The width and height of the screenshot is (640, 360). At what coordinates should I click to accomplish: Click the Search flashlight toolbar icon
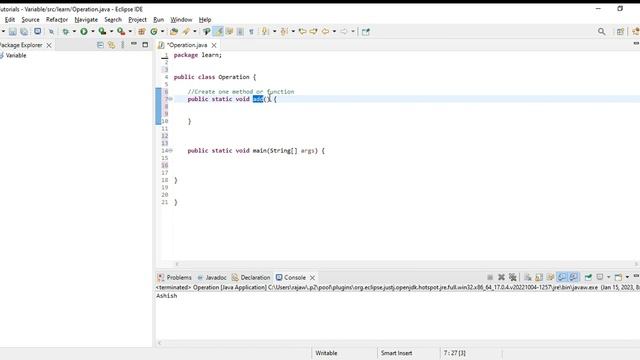pos(186,31)
